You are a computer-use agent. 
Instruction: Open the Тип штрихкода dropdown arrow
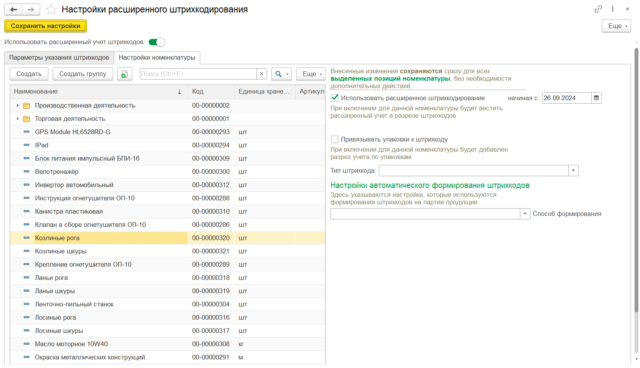[573, 171]
